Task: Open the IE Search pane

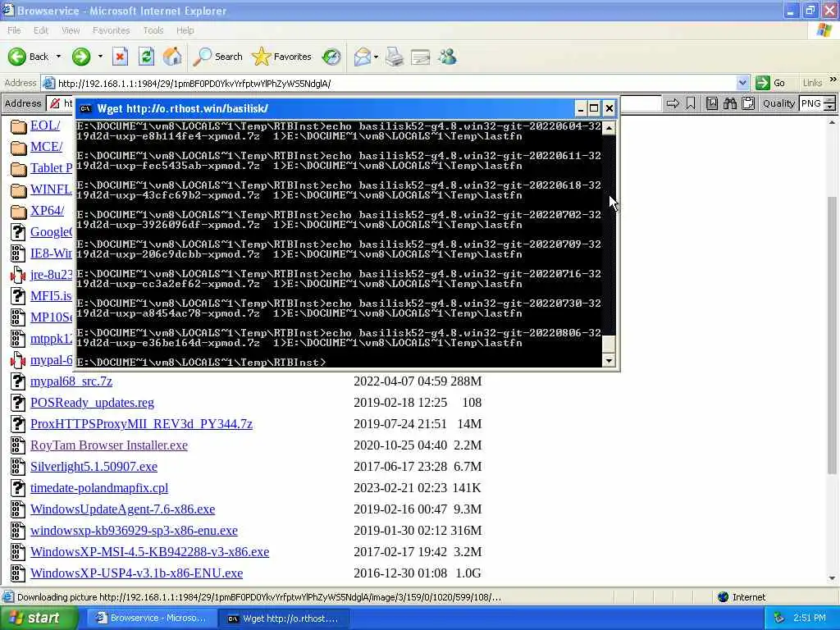Action: [218, 57]
